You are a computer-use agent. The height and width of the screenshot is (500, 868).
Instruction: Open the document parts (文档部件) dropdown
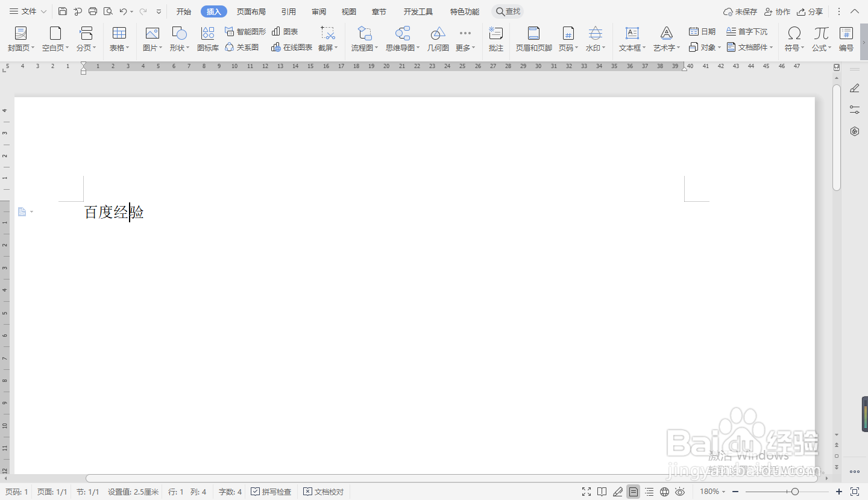750,47
